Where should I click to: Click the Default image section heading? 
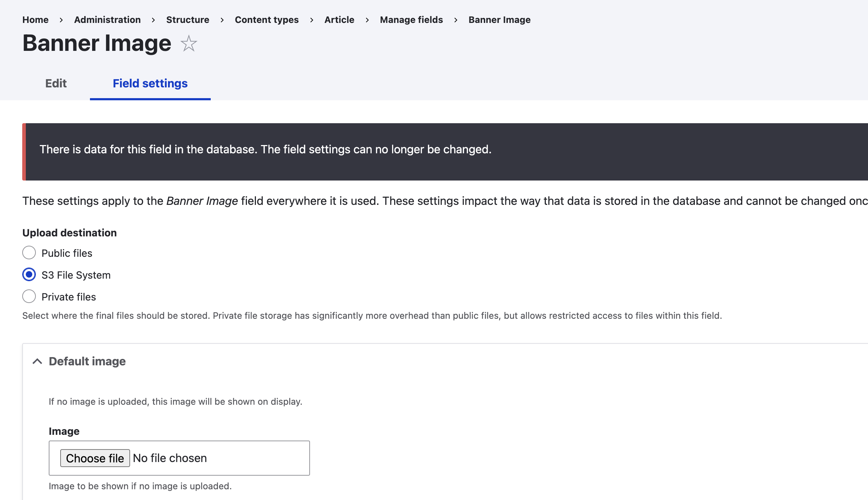pos(87,361)
